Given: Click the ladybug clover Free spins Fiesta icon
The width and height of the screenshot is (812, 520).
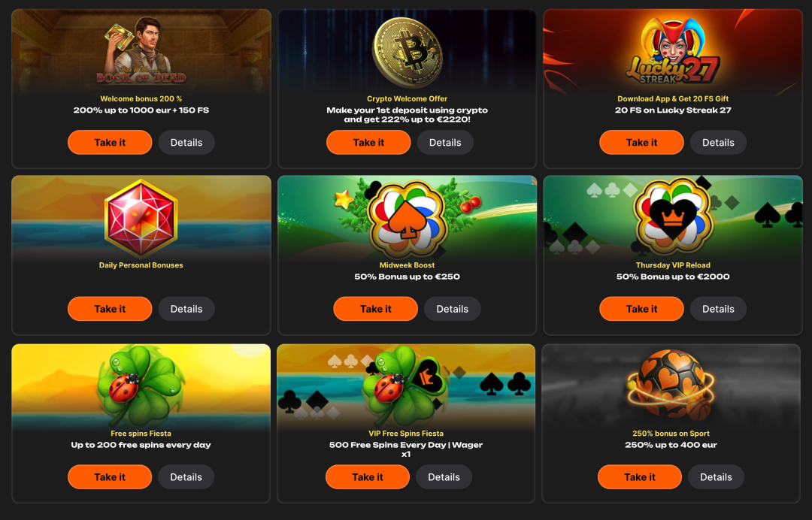Looking at the screenshot, I should click(x=141, y=385).
